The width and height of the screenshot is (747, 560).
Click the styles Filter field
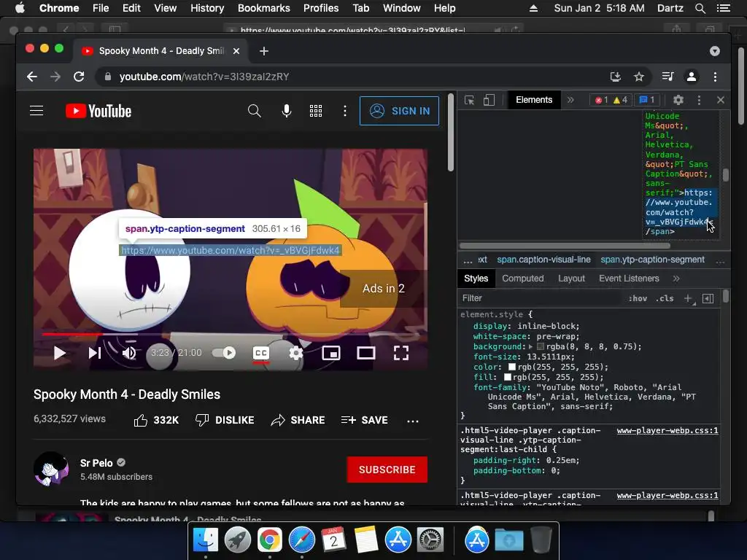(541, 298)
